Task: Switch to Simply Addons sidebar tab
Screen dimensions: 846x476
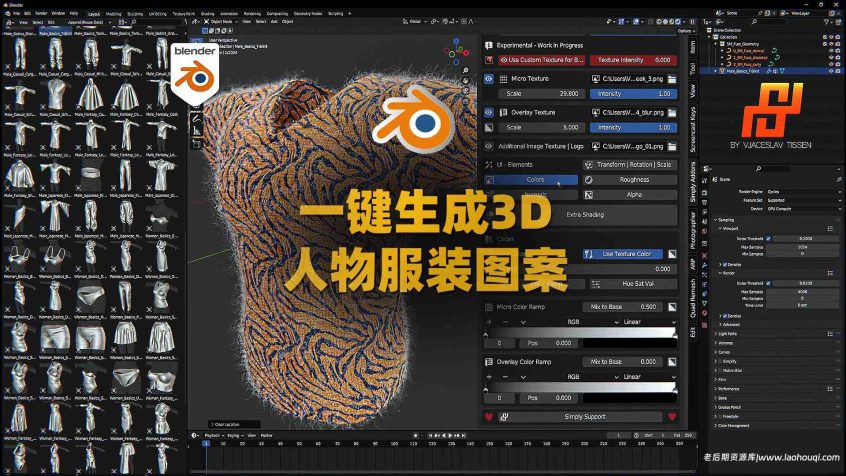Action: tap(693, 182)
